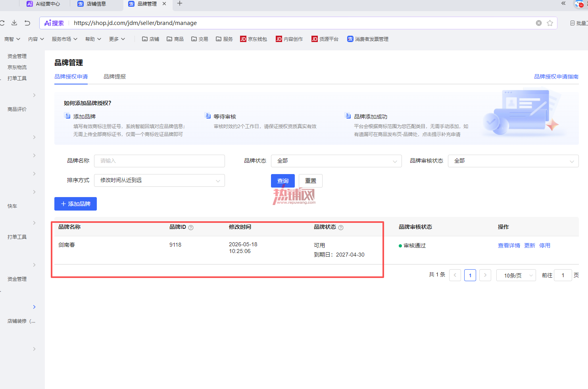Click the double-left-arrow icon in tab strip

click(563, 3)
